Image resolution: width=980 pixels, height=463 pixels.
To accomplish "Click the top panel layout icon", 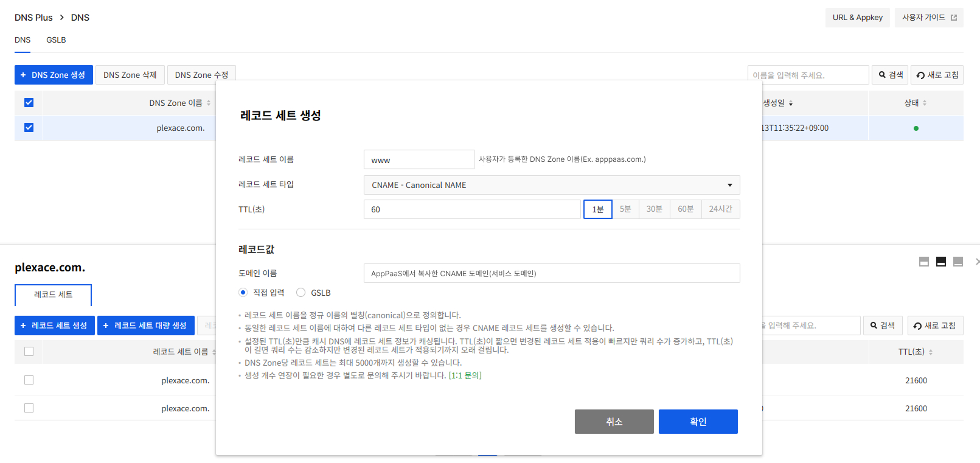I will click(x=923, y=262).
